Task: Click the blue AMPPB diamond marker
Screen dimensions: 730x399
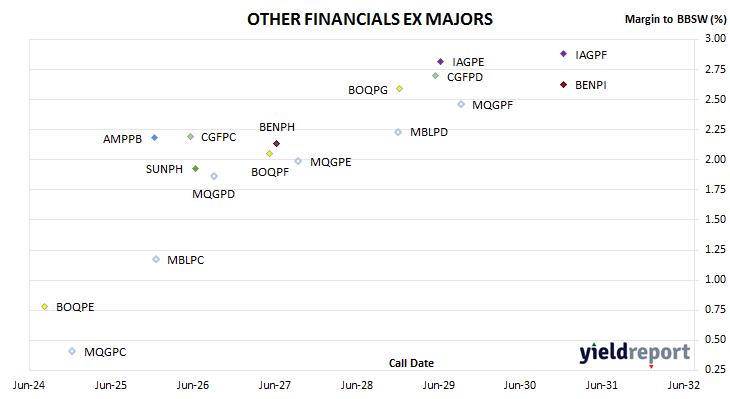Action: point(155,137)
